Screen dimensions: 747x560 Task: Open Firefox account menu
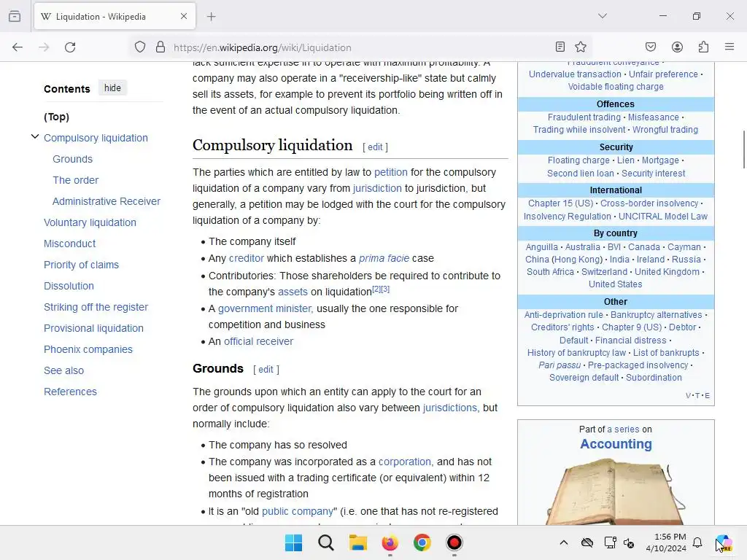click(x=677, y=47)
